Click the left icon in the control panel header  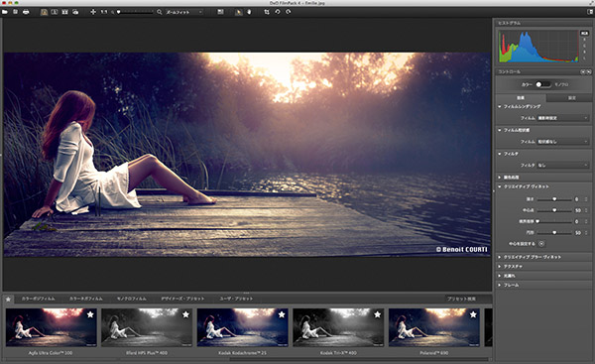click(583, 71)
